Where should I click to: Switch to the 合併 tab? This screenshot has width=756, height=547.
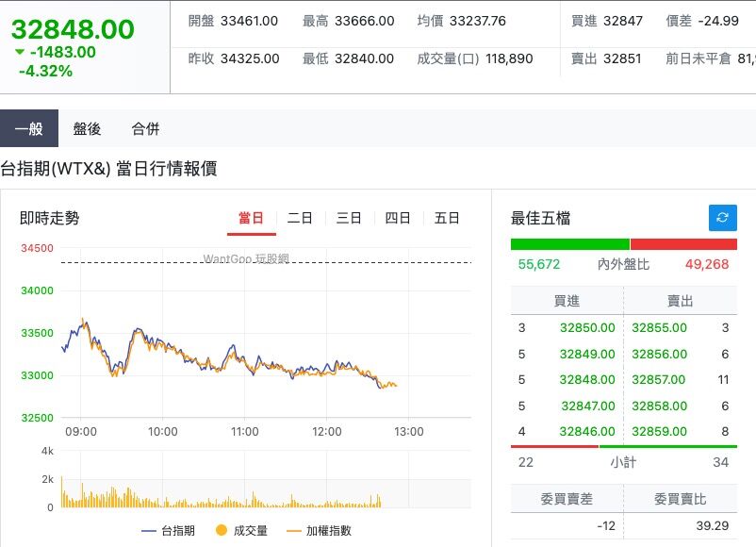(x=145, y=128)
